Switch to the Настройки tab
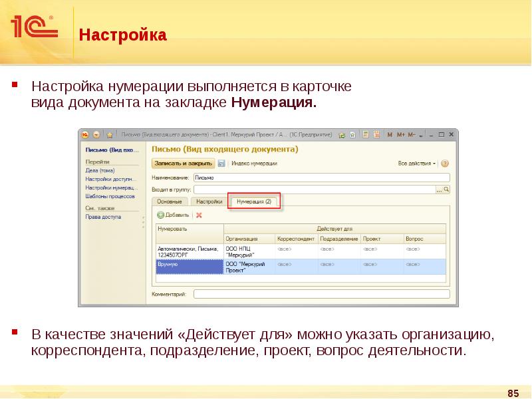Screen dimensions: 532x399 (209, 201)
